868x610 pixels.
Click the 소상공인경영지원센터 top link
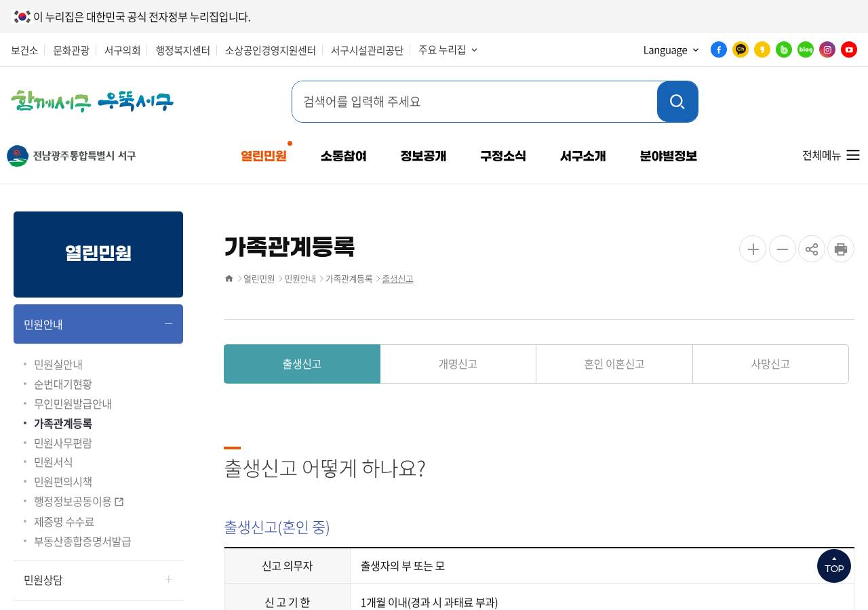pos(271,50)
